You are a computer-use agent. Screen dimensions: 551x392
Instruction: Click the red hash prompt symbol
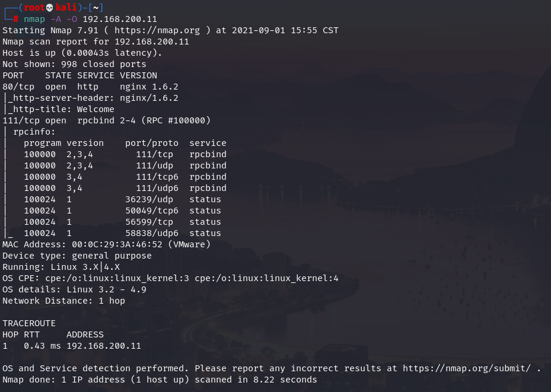coord(16,19)
